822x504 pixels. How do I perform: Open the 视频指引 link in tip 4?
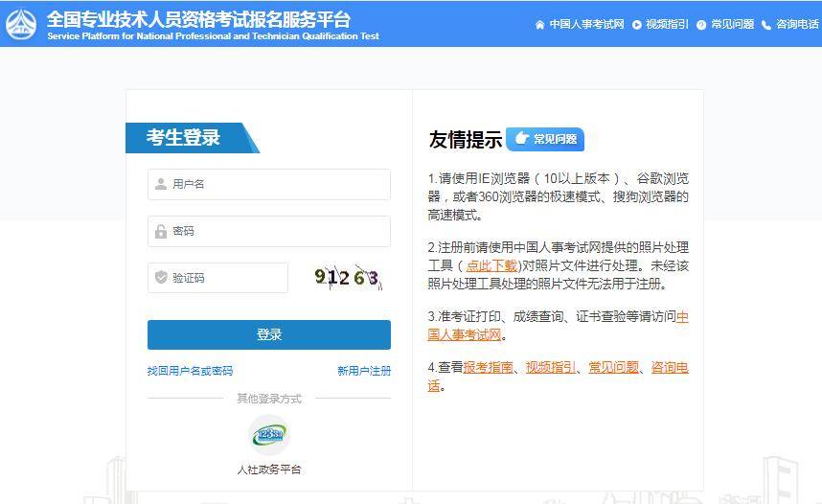coord(551,367)
